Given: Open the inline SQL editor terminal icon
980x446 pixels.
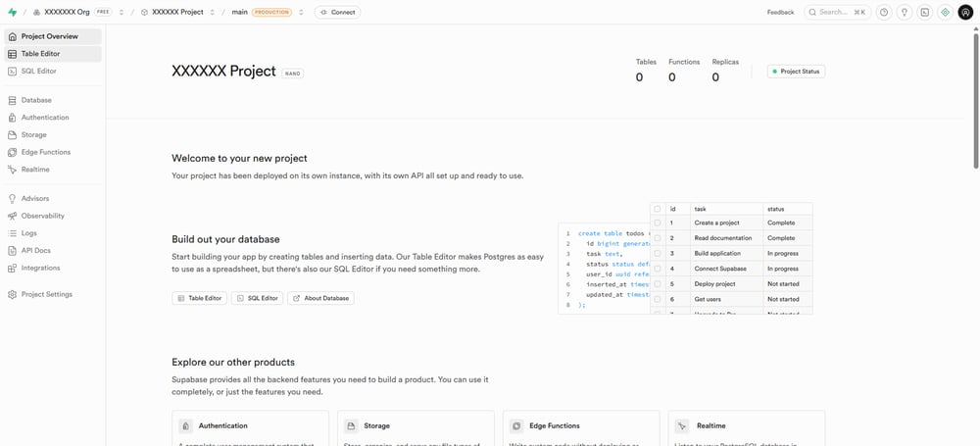Looking at the screenshot, I should 924,13.
